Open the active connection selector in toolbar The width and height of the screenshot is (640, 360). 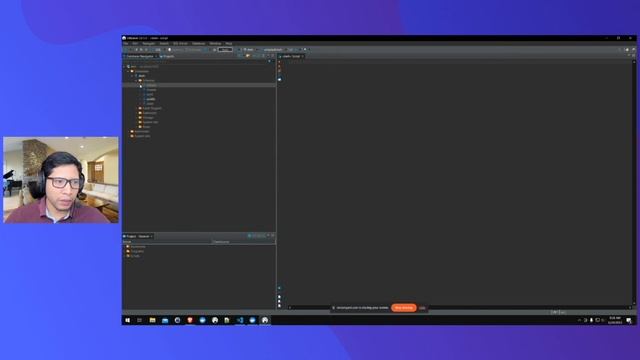tap(249, 50)
